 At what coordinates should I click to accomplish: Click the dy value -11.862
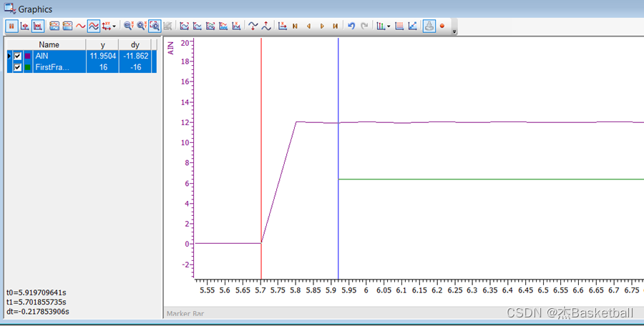[x=135, y=56]
